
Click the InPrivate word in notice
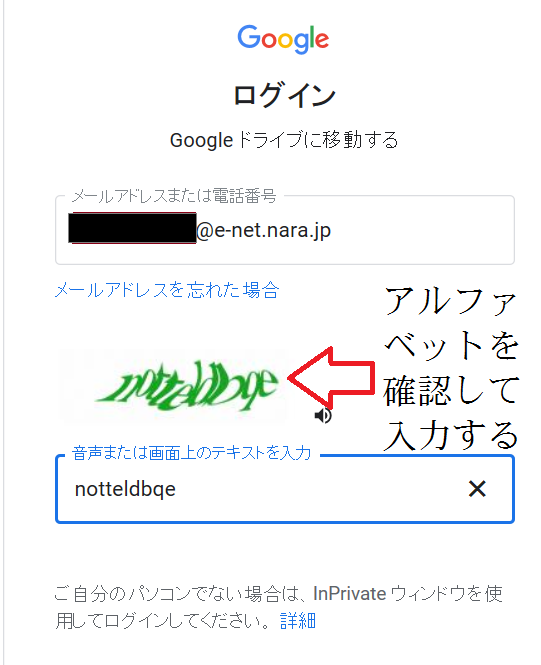(x=349, y=594)
